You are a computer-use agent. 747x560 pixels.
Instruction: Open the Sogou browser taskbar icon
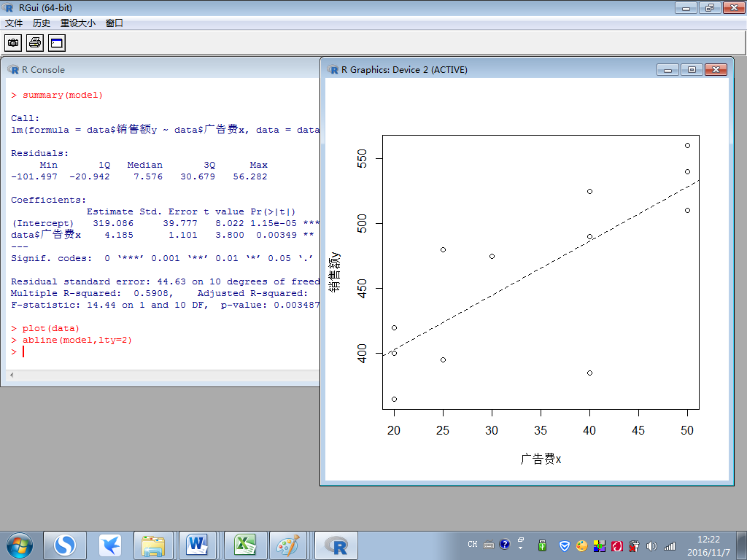(65, 545)
